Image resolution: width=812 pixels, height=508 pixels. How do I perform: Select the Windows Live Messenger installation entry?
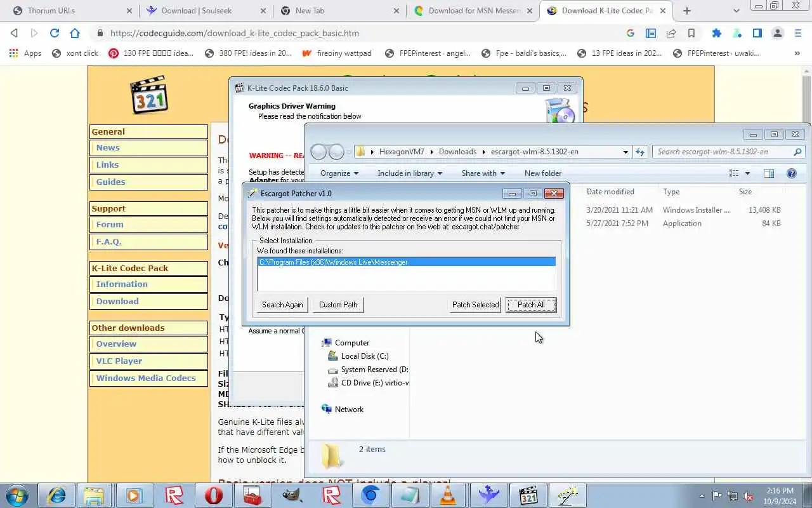[x=407, y=262]
